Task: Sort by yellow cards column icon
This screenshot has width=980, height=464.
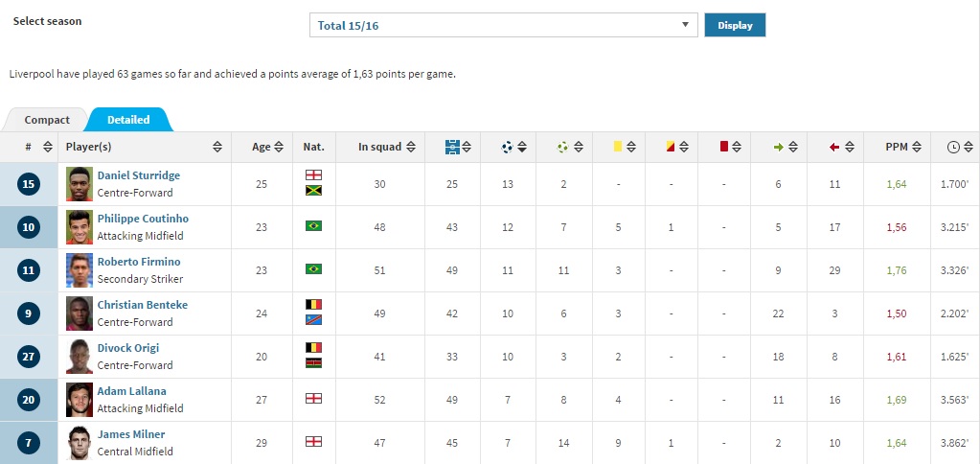Action: click(x=618, y=147)
